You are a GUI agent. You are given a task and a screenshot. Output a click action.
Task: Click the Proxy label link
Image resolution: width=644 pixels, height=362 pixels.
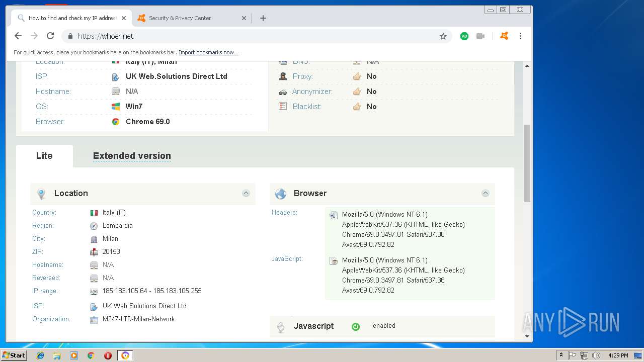coord(303,76)
